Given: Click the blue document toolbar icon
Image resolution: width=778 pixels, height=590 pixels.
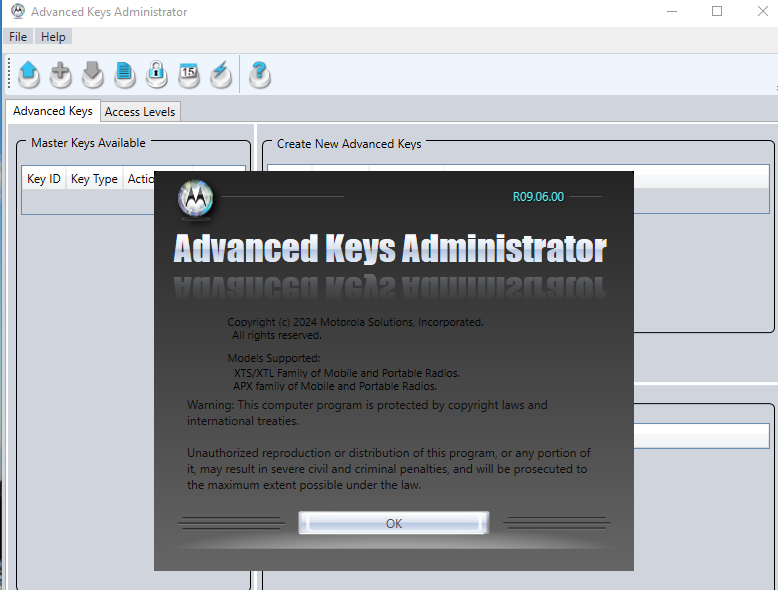Looking at the screenshot, I should [x=125, y=74].
